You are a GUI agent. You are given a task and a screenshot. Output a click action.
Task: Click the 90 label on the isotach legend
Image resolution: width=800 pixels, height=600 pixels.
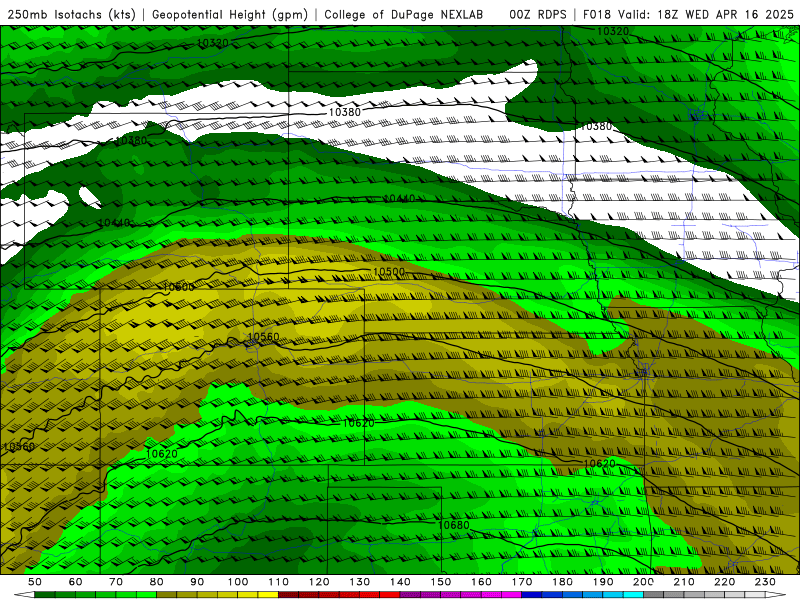[x=197, y=582]
